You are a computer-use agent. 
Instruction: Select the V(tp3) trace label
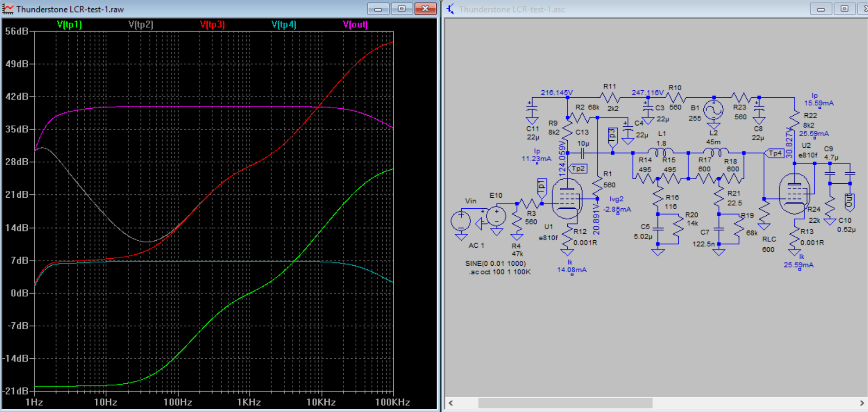(212, 25)
